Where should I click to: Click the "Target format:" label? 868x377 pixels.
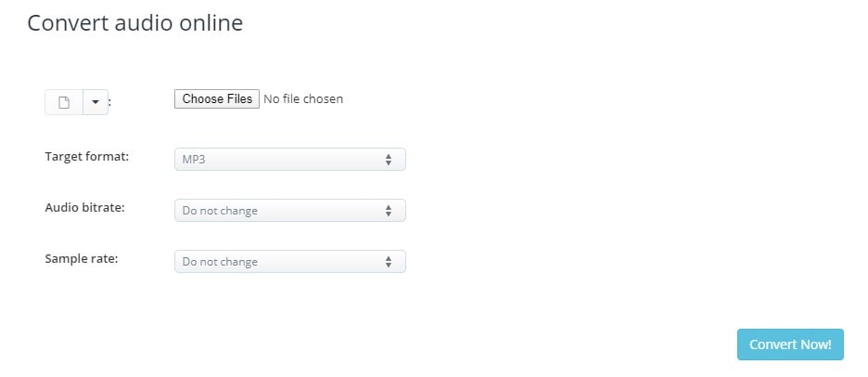pos(87,156)
